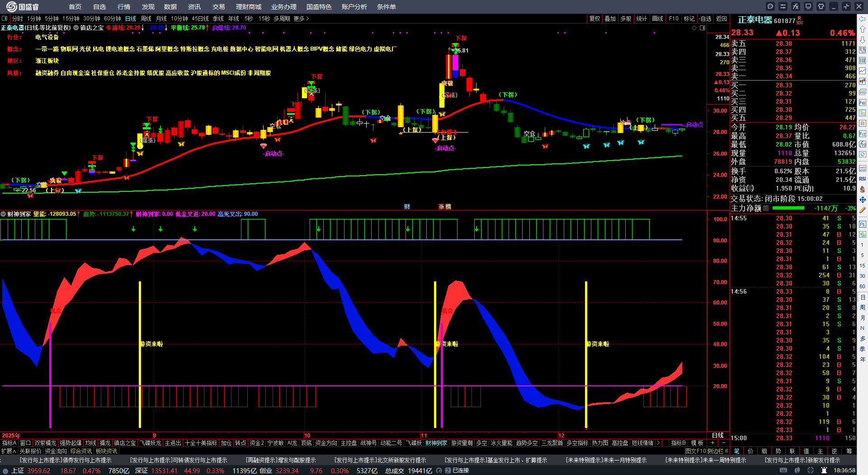Click the list icon beside 主力净额
The width and height of the screenshot is (868, 475).
(x=766, y=208)
